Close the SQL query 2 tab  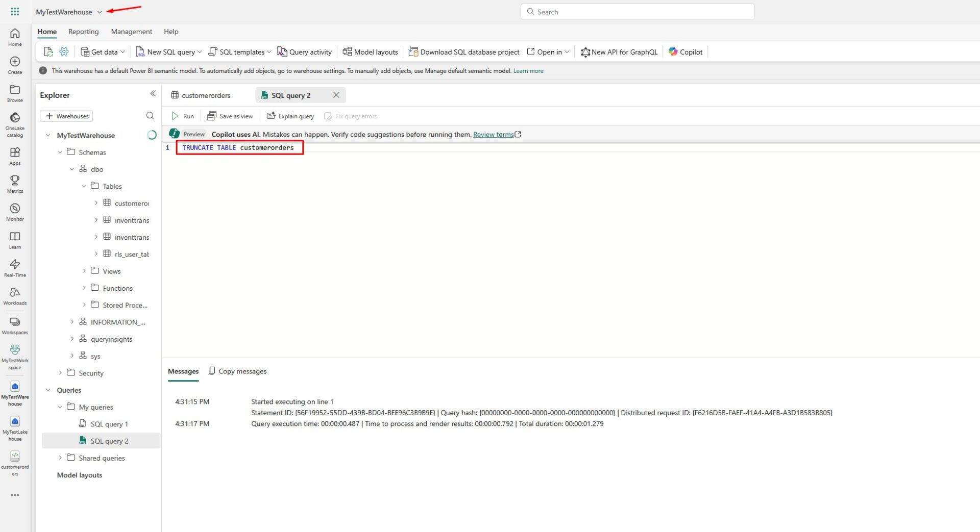pos(336,95)
